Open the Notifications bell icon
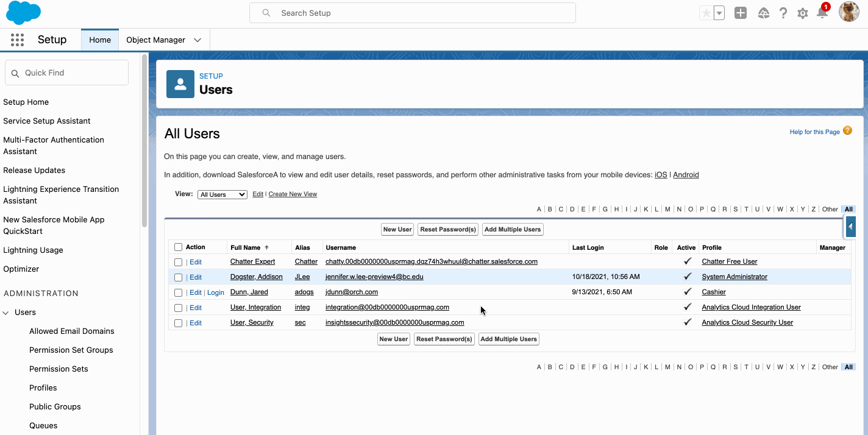 pyautogui.click(x=822, y=13)
